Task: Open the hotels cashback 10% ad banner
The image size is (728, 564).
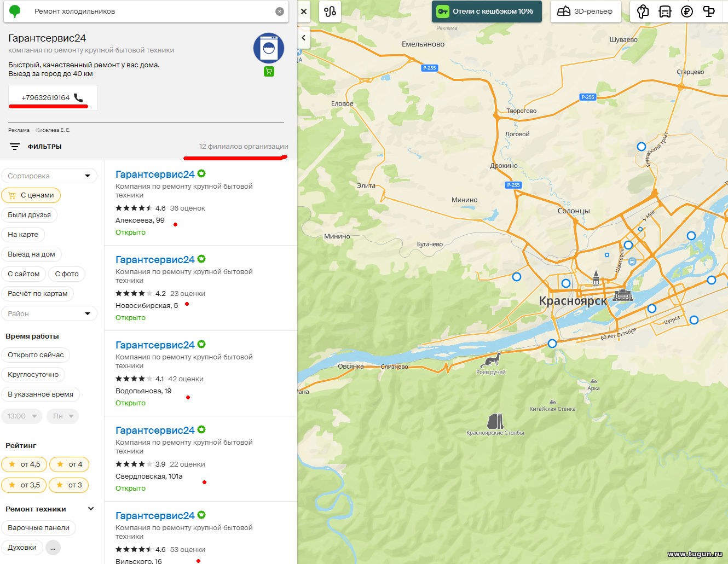Action: tap(487, 11)
